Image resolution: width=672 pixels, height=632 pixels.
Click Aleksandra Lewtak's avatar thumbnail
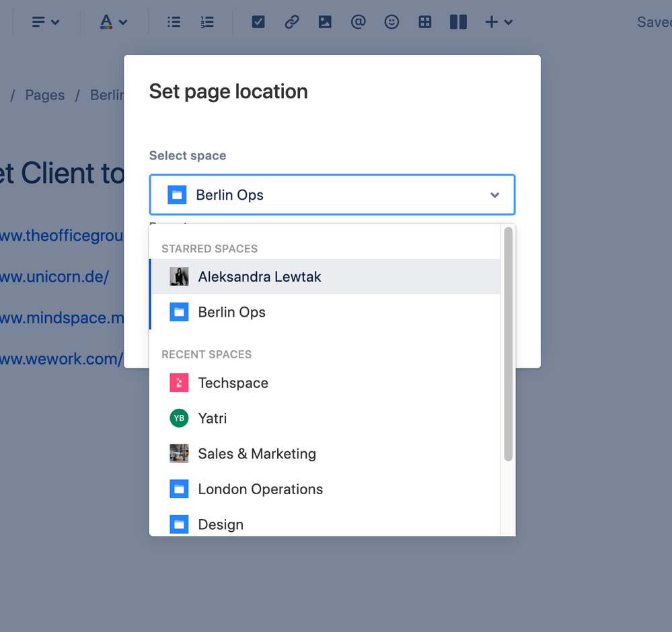(x=179, y=277)
